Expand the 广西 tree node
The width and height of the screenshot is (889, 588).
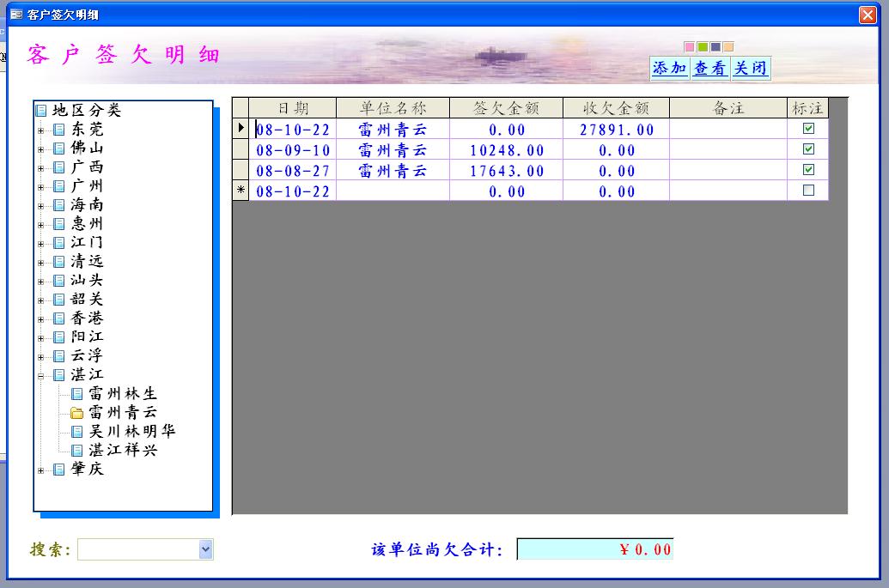[41, 168]
